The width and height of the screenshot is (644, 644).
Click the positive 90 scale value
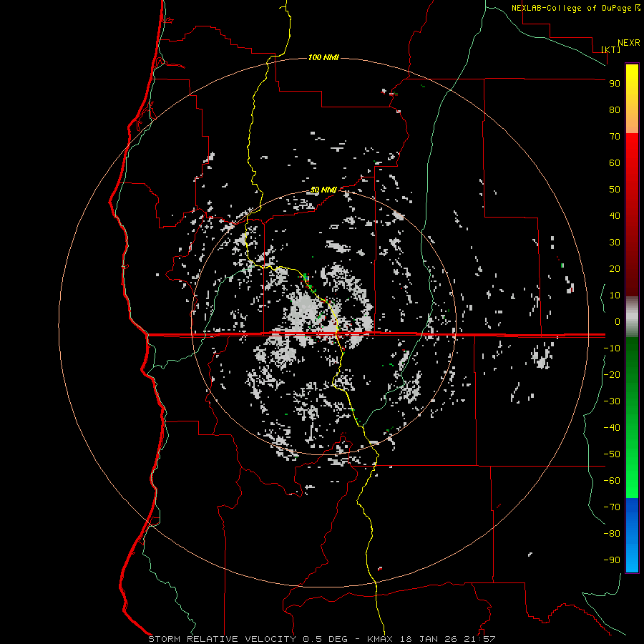pyautogui.click(x=615, y=84)
